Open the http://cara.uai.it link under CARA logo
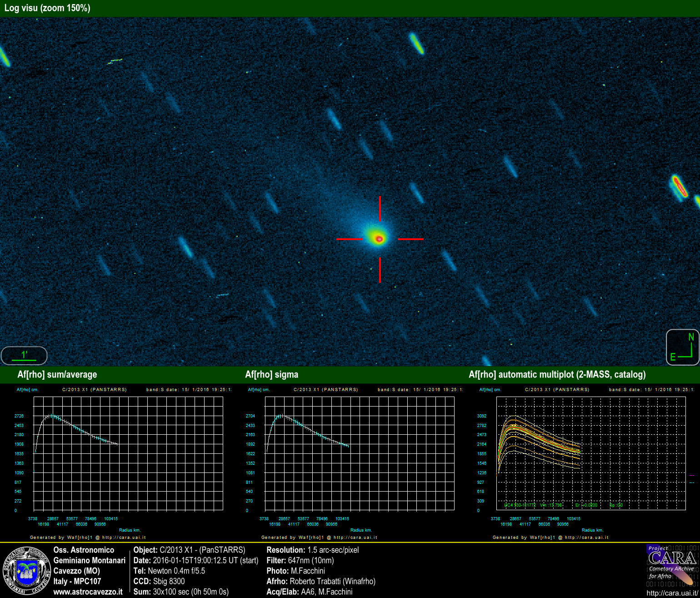 click(671, 593)
